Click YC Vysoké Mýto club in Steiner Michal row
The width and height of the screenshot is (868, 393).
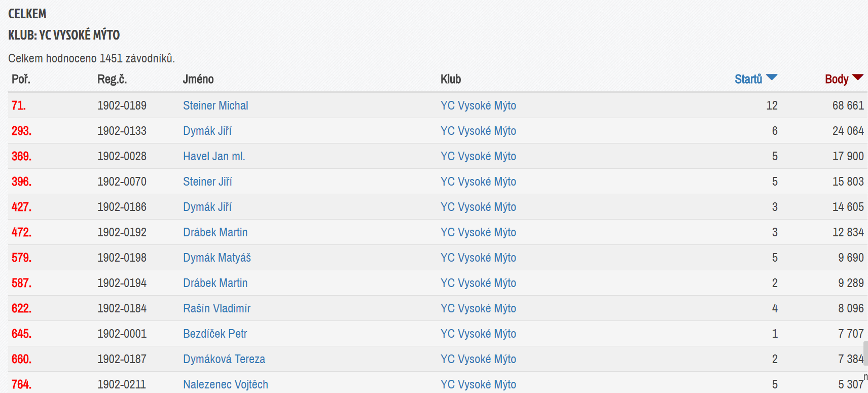(478, 105)
